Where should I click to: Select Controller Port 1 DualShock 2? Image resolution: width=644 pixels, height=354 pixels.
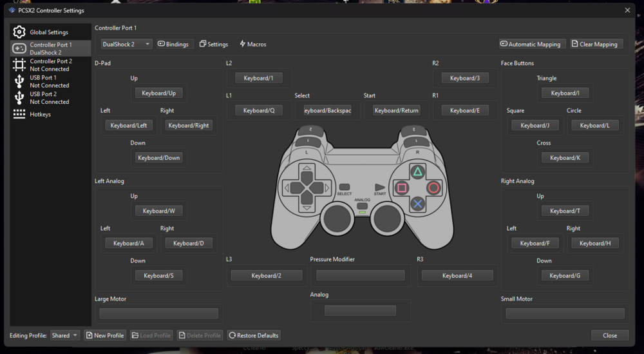pos(50,48)
